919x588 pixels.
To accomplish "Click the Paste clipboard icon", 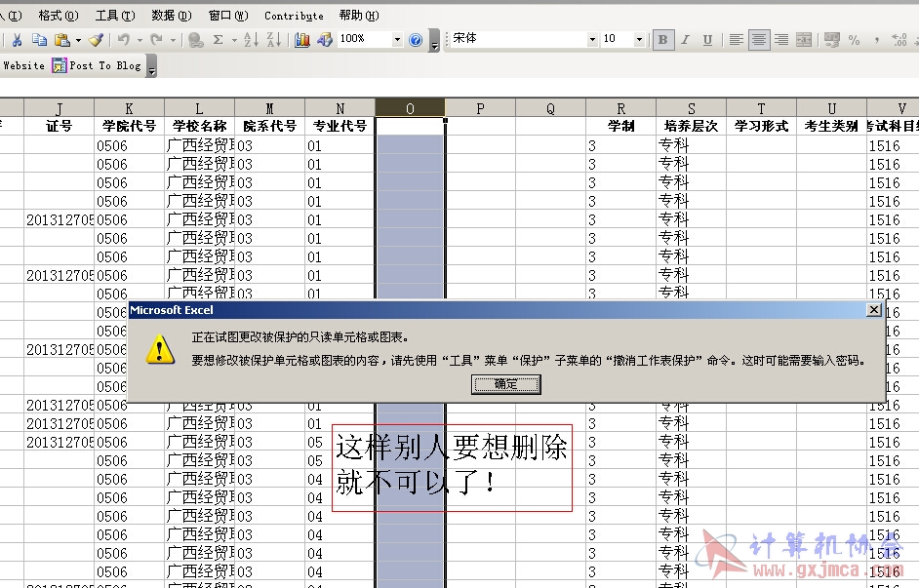I will (61, 40).
